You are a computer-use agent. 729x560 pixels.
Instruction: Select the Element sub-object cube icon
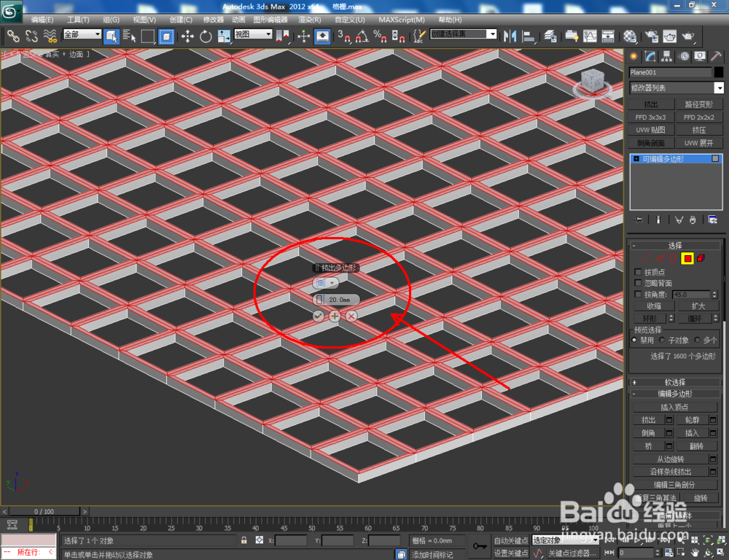701,258
